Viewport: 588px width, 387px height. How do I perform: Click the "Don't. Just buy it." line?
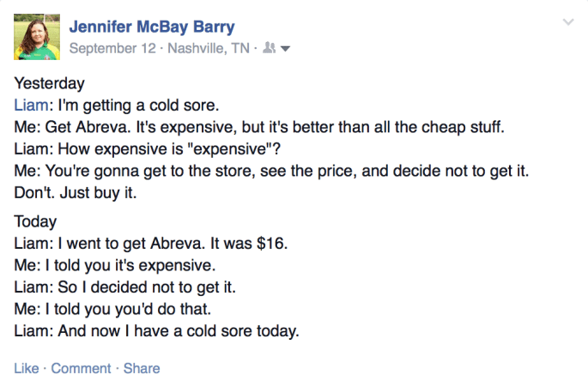point(76,192)
